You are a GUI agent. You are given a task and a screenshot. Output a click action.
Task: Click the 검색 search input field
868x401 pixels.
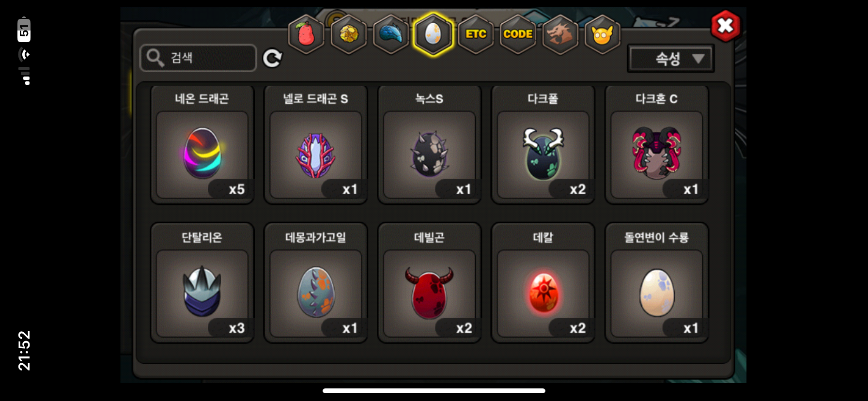[x=198, y=58]
